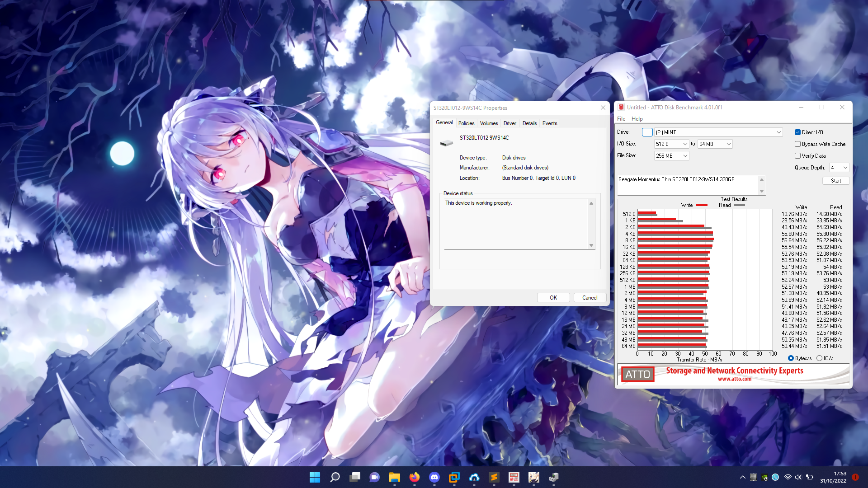The height and width of the screenshot is (488, 868).
Task: Open the Windows Start menu
Action: [x=315, y=477]
